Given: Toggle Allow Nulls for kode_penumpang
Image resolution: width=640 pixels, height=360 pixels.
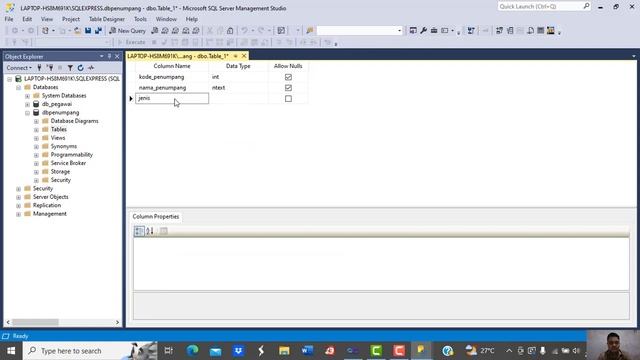Looking at the screenshot, I should [288, 77].
